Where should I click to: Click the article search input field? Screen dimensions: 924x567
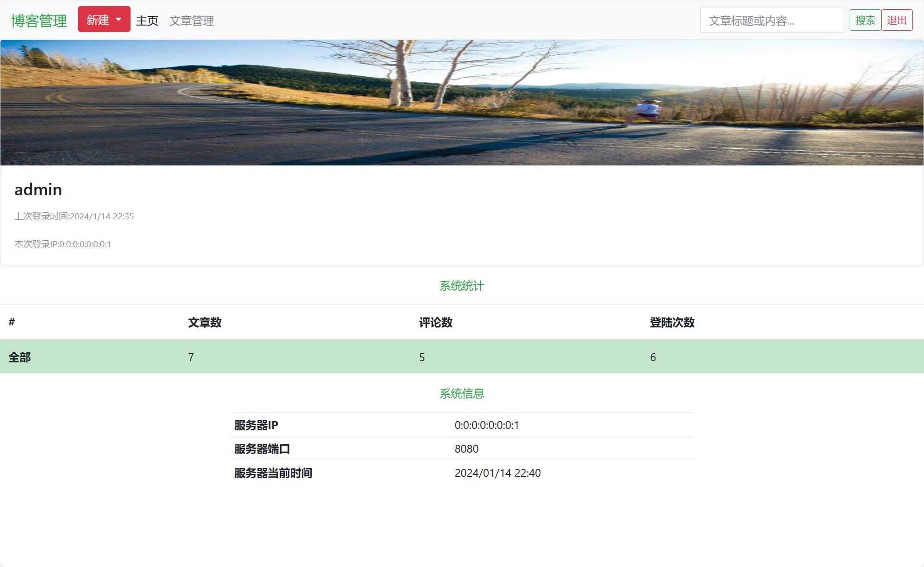tap(772, 20)
